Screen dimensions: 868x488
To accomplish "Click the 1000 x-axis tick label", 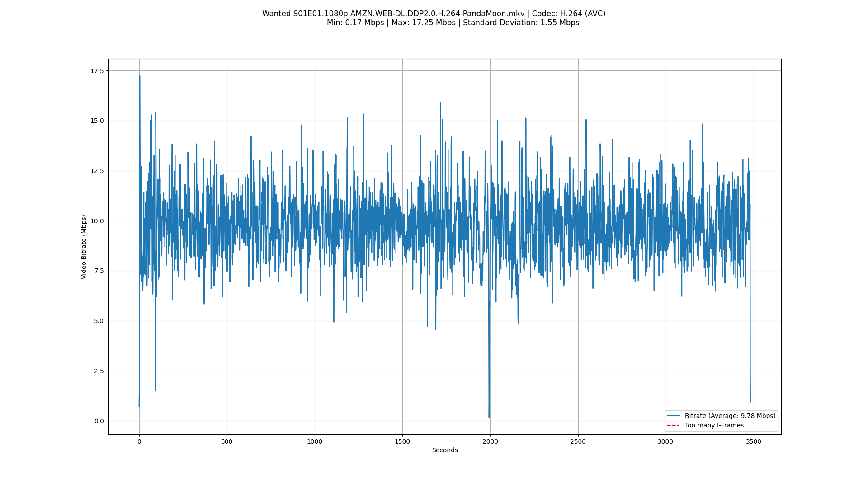I will point(315,441).
